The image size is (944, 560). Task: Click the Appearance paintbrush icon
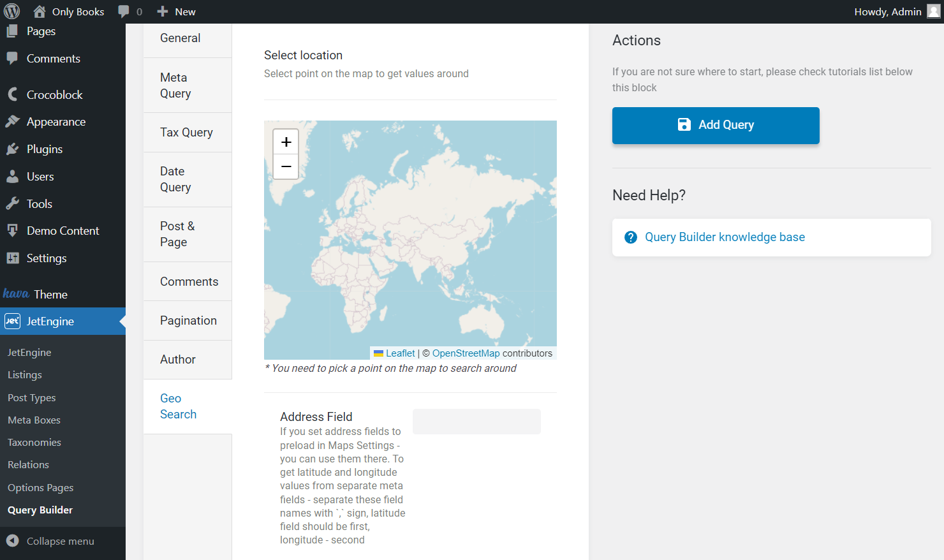pyautogui.click(x=12, y=121)
